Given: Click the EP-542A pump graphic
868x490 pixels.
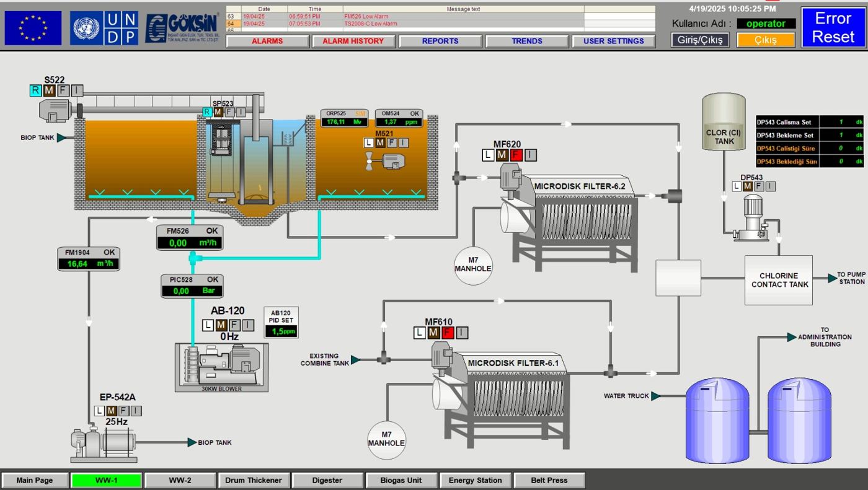Looking at the screenshot, I should (x=104, y=444).
